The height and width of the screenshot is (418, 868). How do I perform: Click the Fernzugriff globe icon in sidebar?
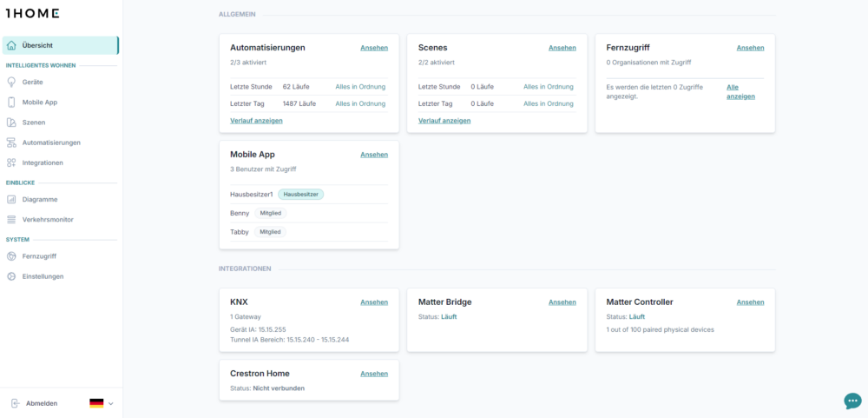pos(11,256)
